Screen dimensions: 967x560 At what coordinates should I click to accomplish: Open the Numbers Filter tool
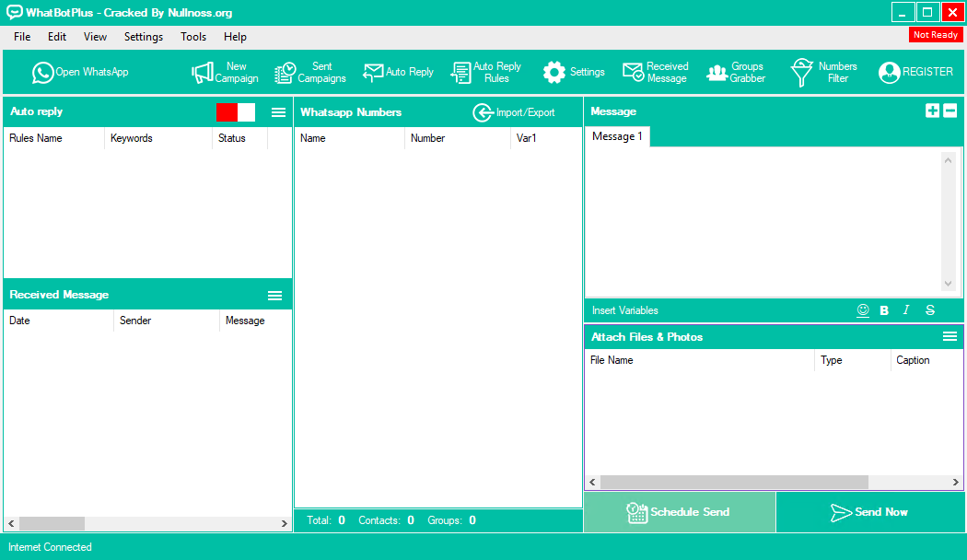click(x=824, y=72)
